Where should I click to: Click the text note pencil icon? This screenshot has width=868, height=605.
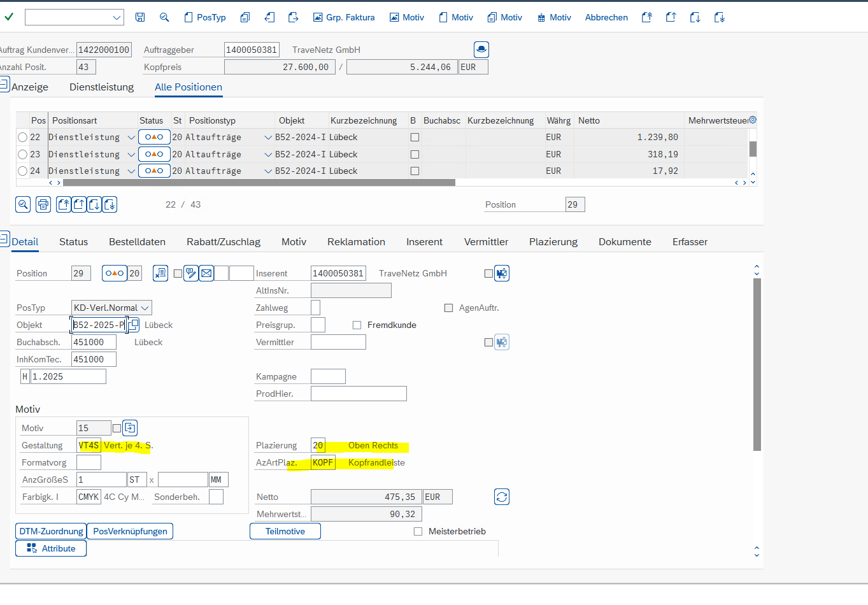[191, 273]
